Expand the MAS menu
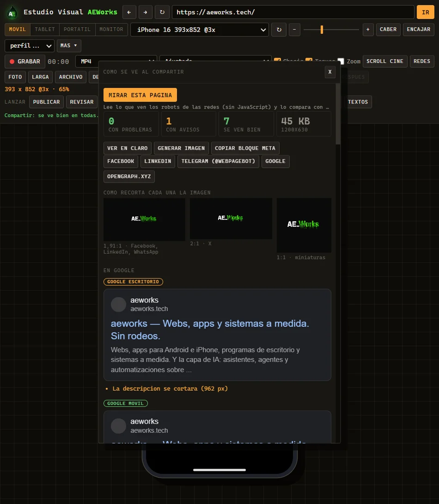This screenshot has width=439, height=504. click(69, 46)
